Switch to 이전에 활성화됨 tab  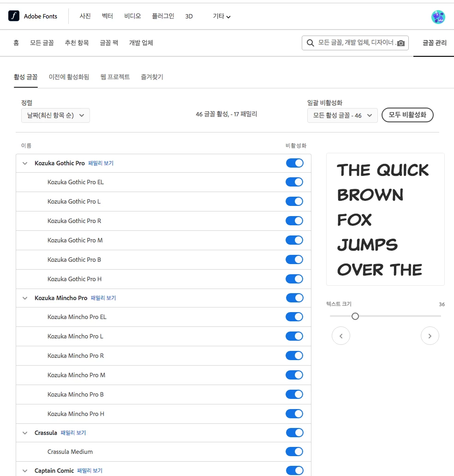click(69, 77)
